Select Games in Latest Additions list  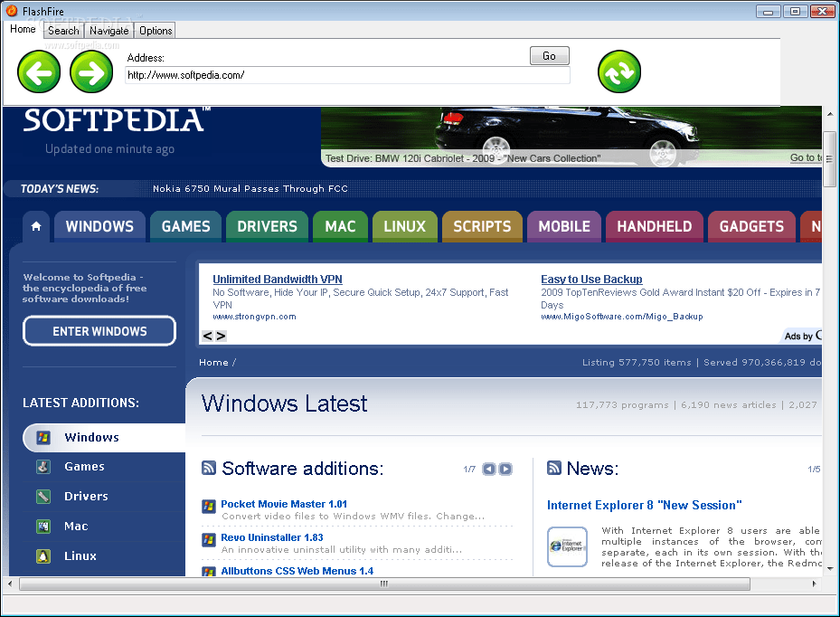[85, 466]
